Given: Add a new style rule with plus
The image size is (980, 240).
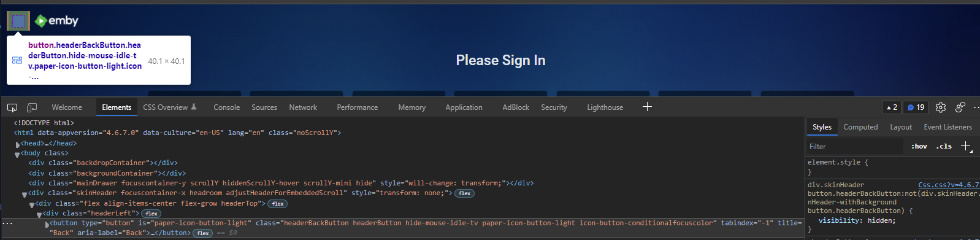Looking at the screenshot, I should pyautogui.click(x=966, y=146).
